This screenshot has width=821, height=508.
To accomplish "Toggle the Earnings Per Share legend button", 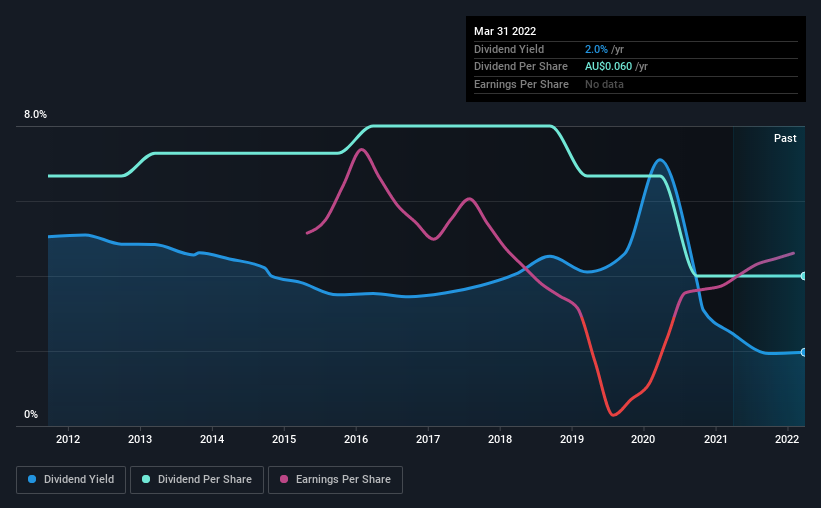I will [335, 480].
